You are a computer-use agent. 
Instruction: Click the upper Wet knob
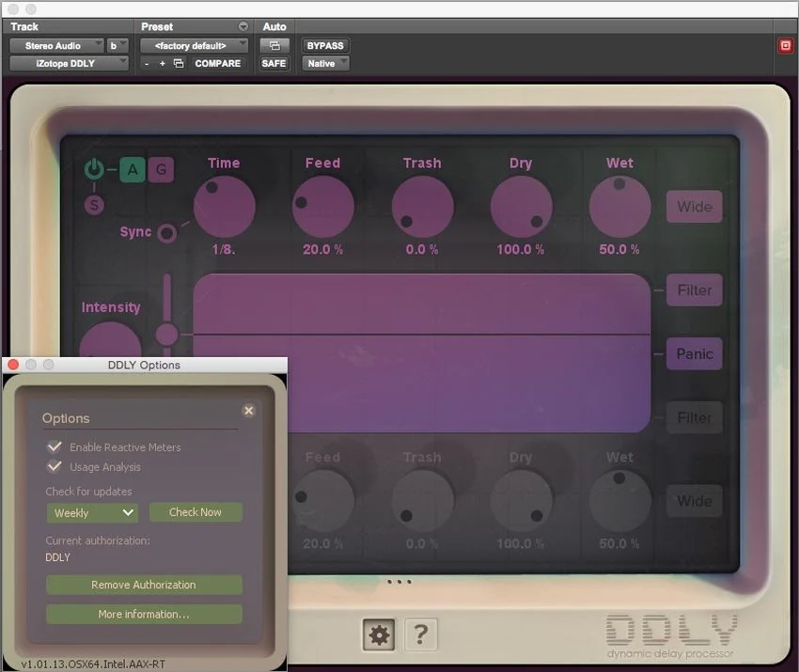[620, 207]
